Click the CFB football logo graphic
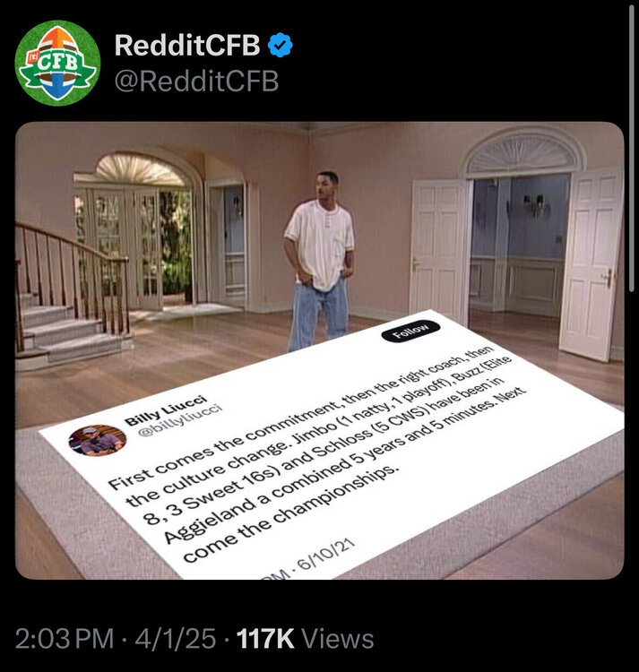 (57, 63)
